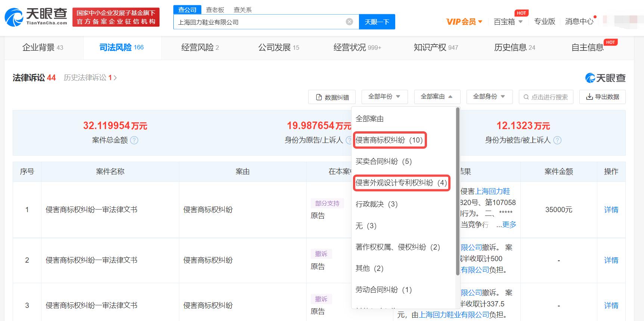The image size is (644, 321).
Task: Select the 查关系 search tab
Action: (242, 10)
